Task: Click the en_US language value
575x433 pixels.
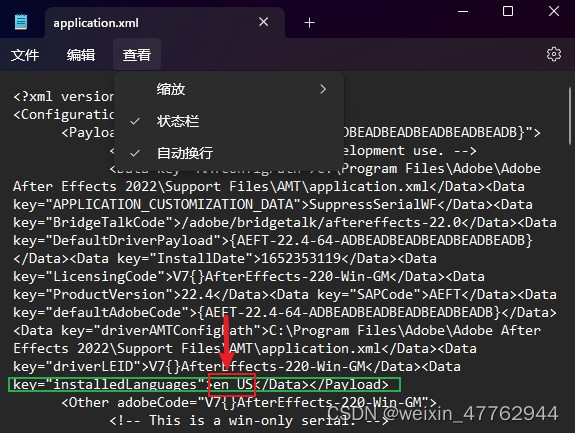Action: (x=233, y=384)
